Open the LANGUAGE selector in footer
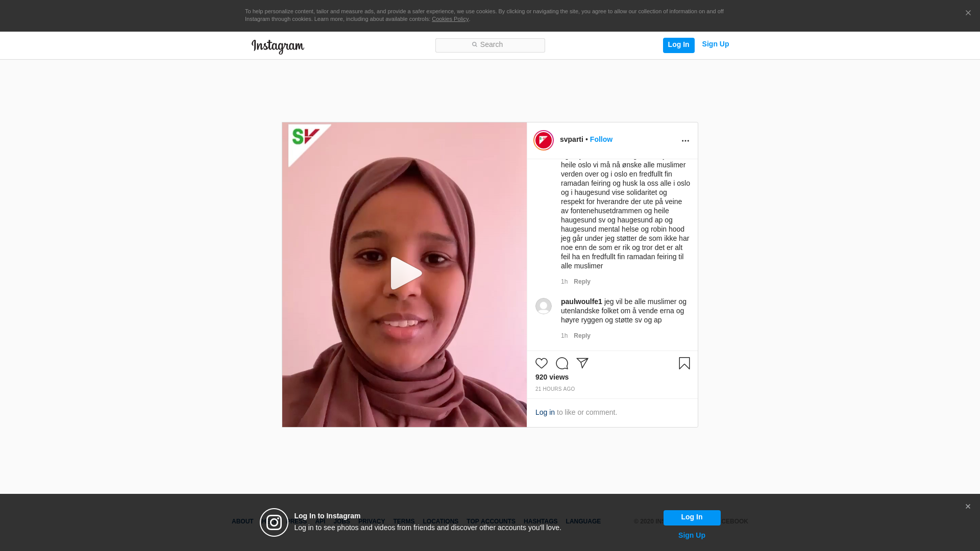The image size is (980, 551). click(x=583, y=521)
